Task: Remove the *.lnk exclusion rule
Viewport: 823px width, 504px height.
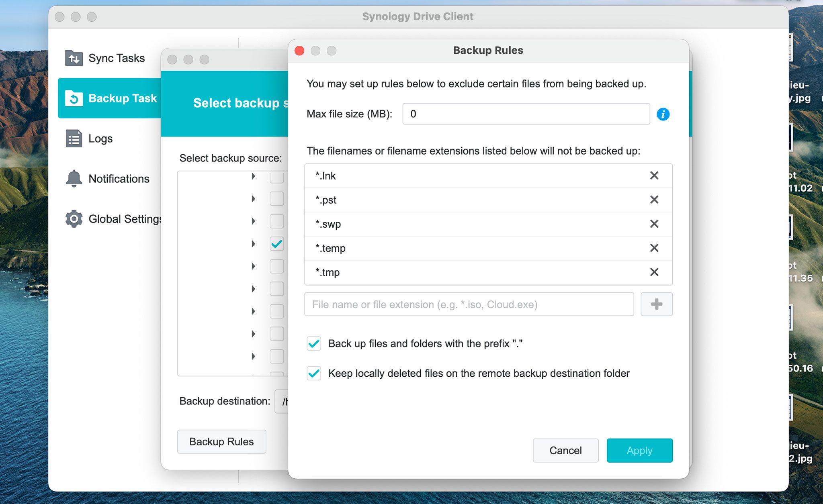Action: pos(654,175)
